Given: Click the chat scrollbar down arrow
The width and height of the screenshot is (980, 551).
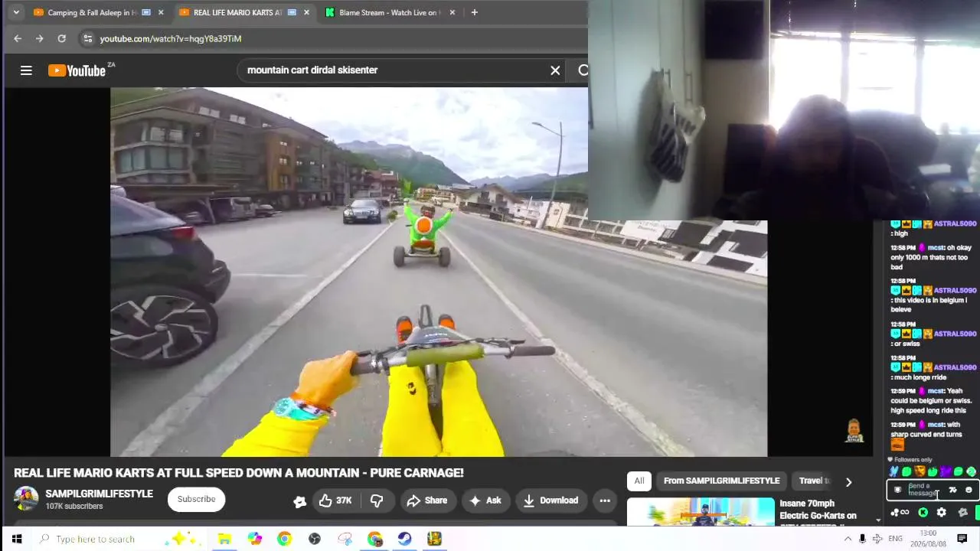Looking at the screenshot, I should [x=878, y=520].
